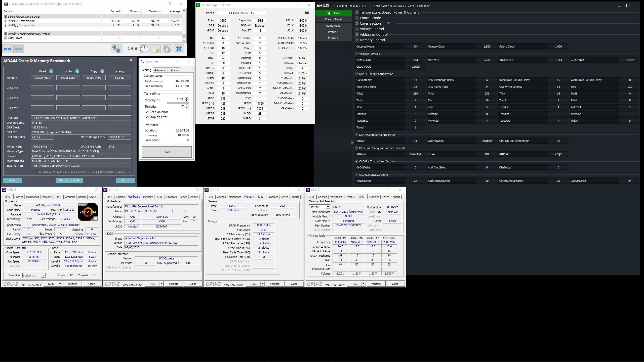Open HWiNFO sensor settings gear icon
This screenshot has width=644, height=362.
(167, 49)
